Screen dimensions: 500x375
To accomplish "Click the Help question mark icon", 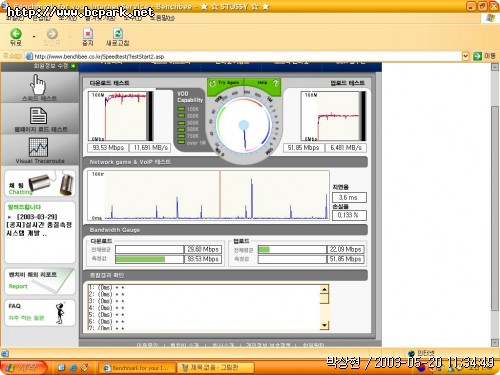I will pyautogui.click(x=275, y=83).
